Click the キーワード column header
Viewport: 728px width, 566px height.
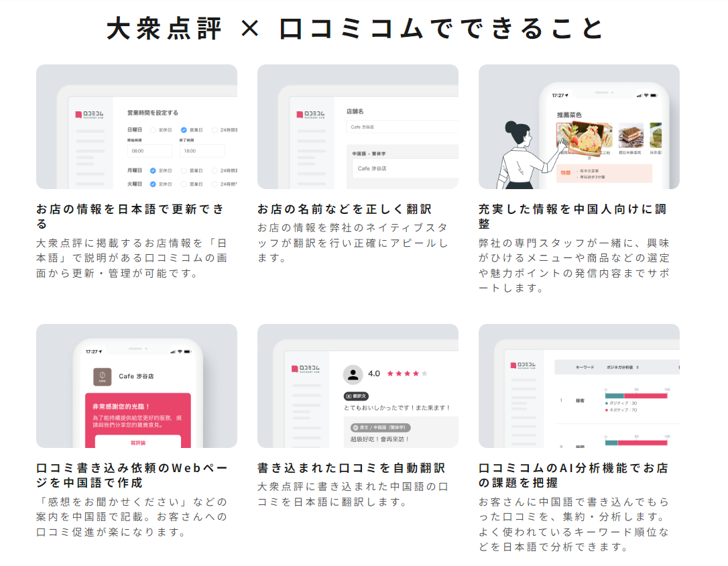(x=585, y=367)
